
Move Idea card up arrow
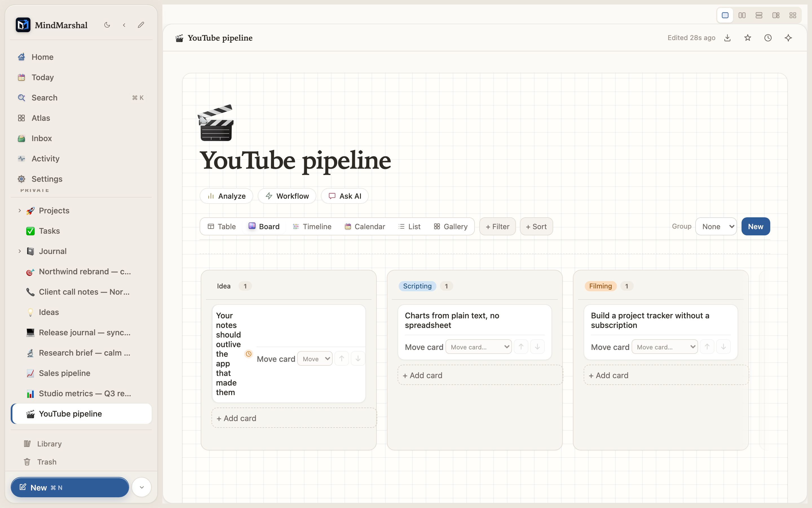342,359
